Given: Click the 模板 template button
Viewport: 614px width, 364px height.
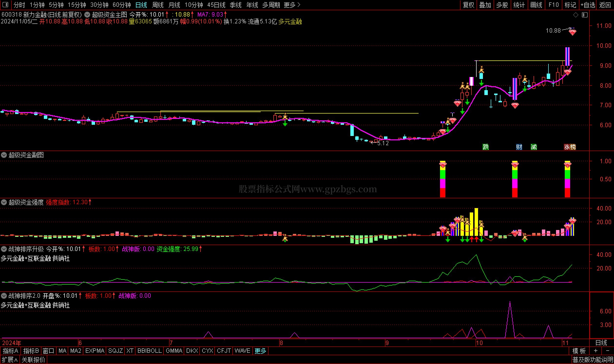Looking at the screenshot, I should 579,351.
